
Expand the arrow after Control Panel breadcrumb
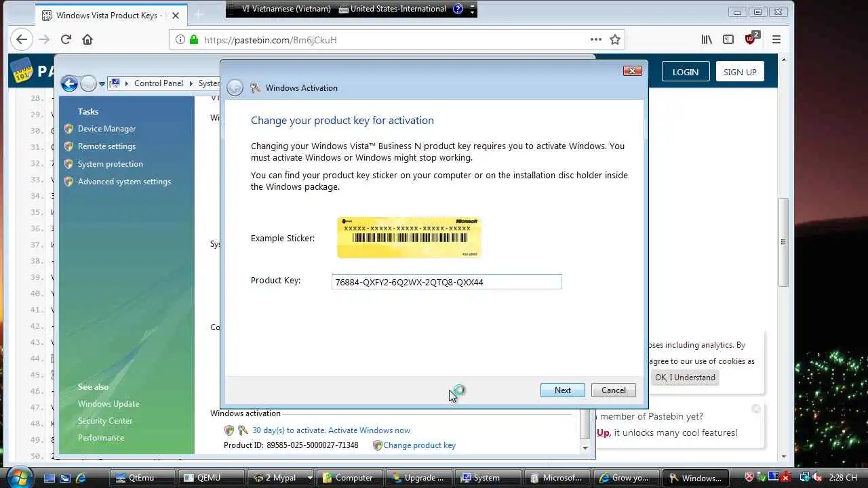pyautogui.click(x=191, y=83)
